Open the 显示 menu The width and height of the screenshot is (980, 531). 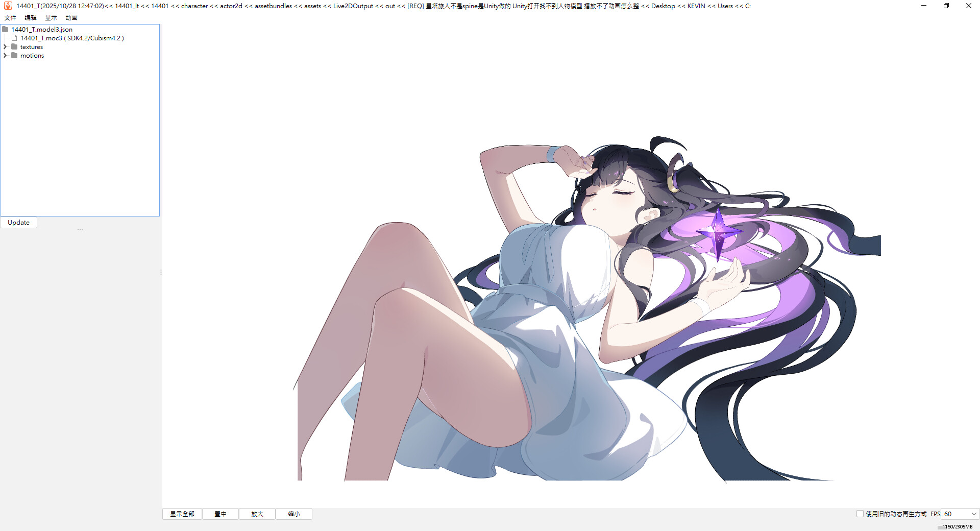(x=51, y=17)
